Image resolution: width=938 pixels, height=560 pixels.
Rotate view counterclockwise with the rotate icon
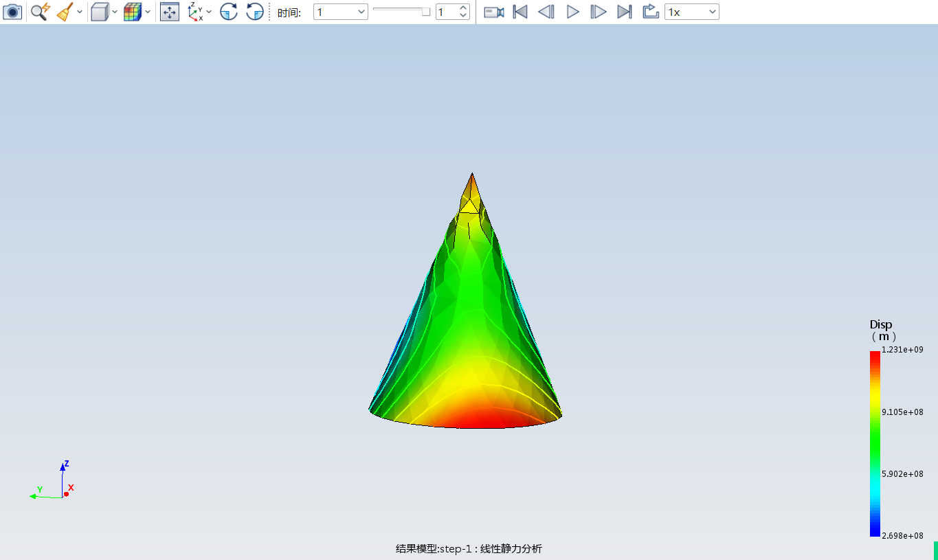[255, 12]
